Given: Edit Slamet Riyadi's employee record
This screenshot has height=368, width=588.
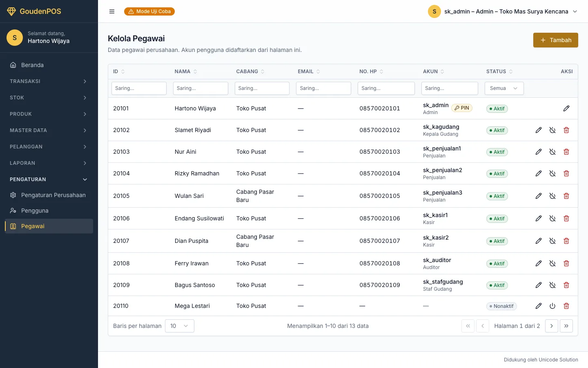Looking at the screenshot, I should [x=539, y=130].
